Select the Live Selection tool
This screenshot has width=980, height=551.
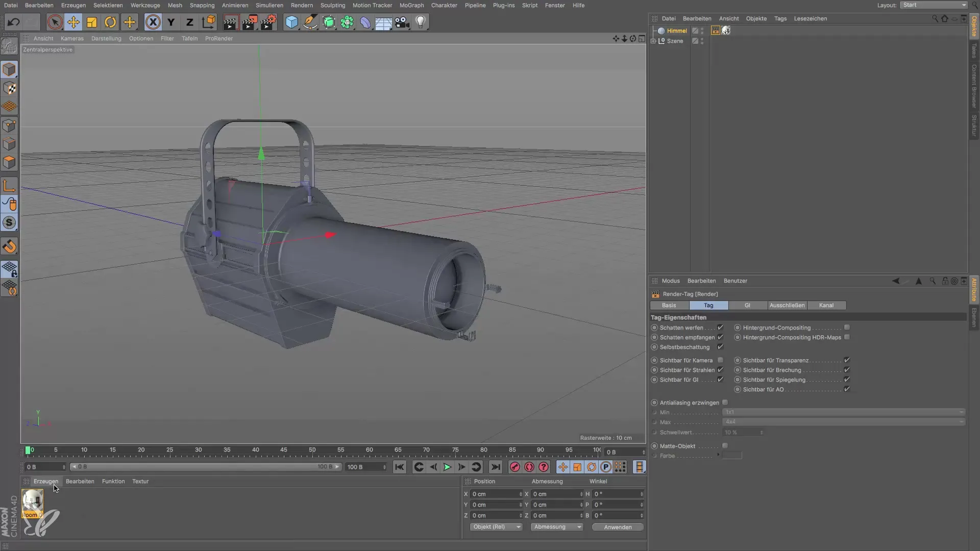[55, 22]
